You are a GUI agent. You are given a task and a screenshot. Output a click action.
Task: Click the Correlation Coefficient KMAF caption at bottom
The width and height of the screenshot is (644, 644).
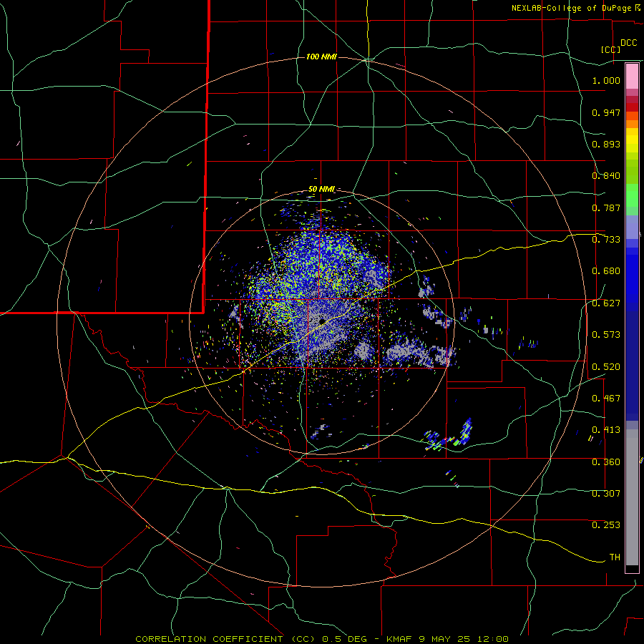322,639
